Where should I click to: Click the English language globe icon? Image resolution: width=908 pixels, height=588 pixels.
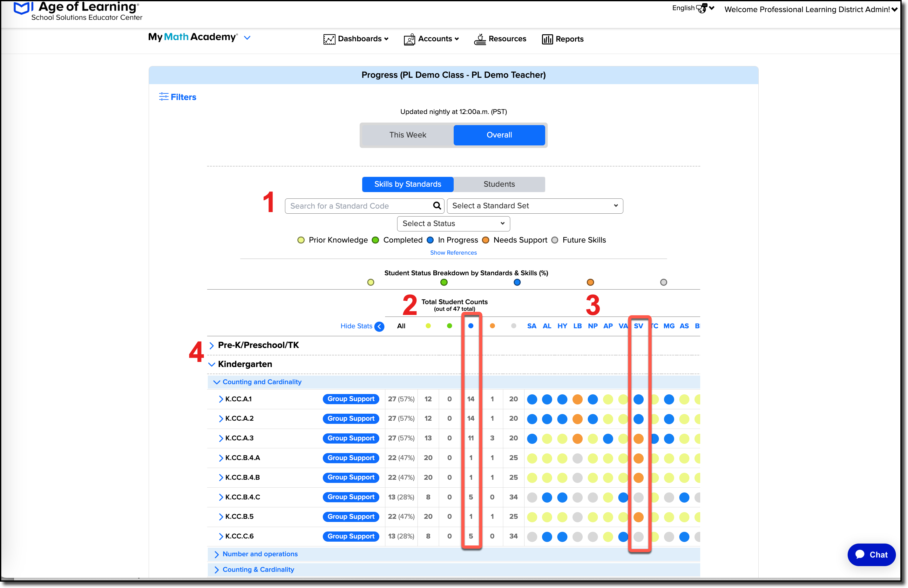click(x=701, y=8)
